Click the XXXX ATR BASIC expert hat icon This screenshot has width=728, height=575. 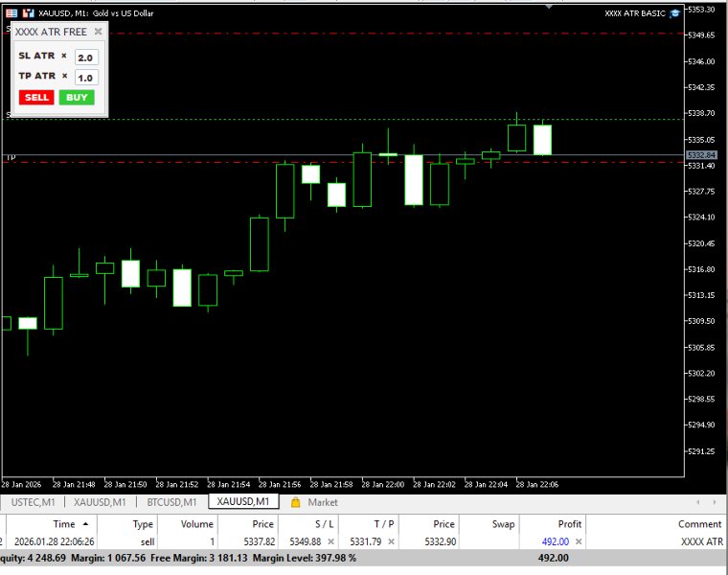[674, 13]
